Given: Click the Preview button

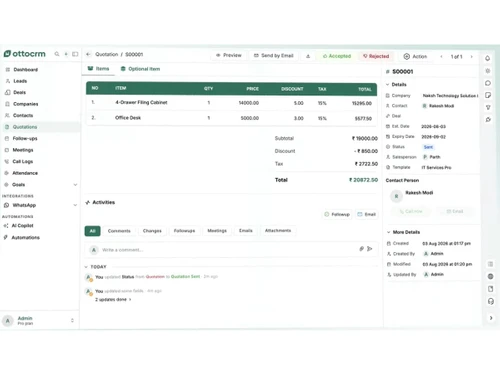Looking at the screenshot, I should click(x=228, y=55).
